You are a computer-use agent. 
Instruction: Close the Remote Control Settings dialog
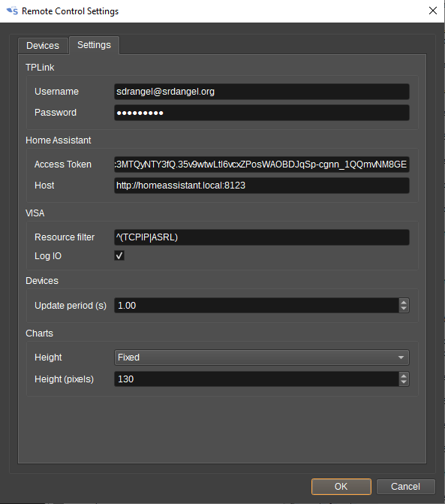(433, 11)
